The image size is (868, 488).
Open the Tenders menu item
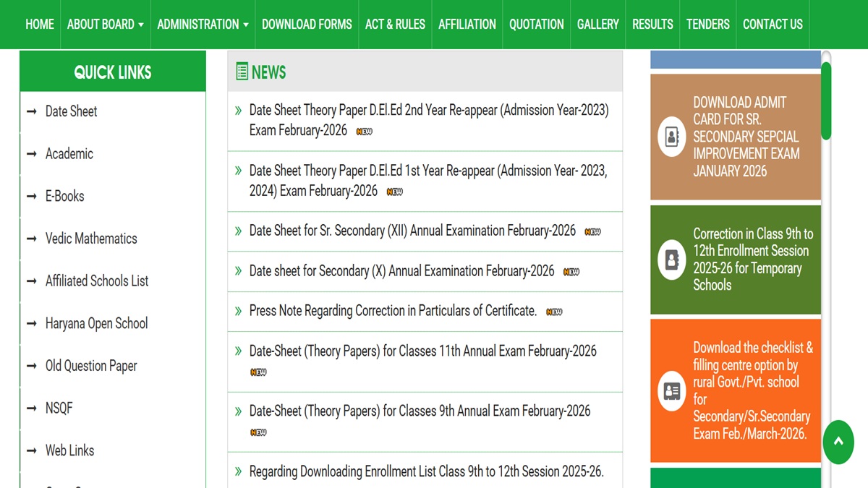[707, 25]
